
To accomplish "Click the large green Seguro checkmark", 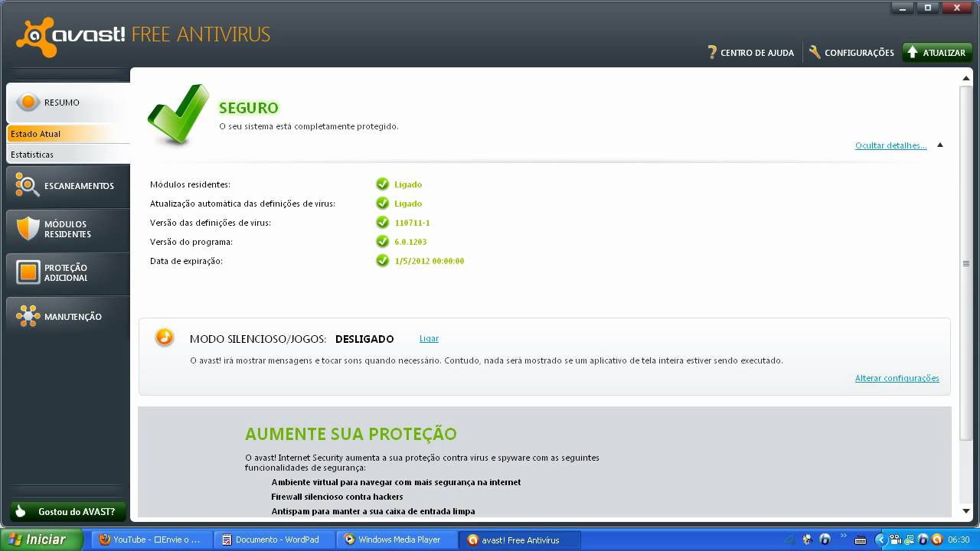I will [x=178, y=115].
